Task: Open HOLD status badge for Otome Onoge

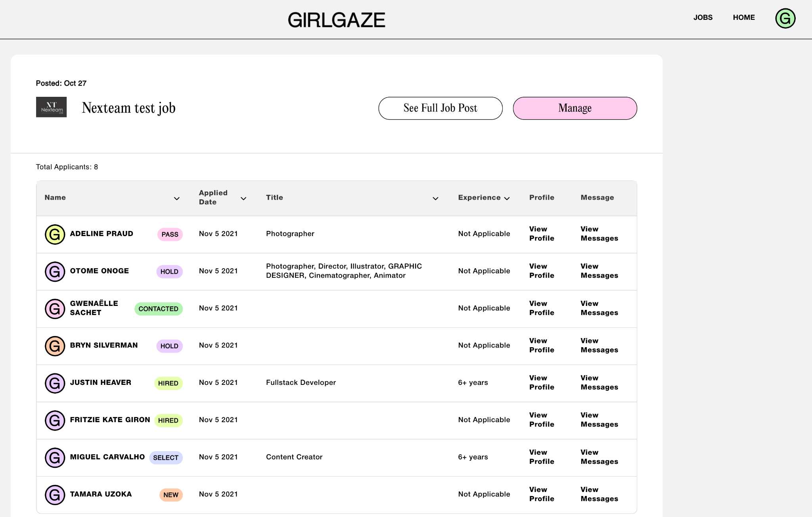Action: point(169,272)
